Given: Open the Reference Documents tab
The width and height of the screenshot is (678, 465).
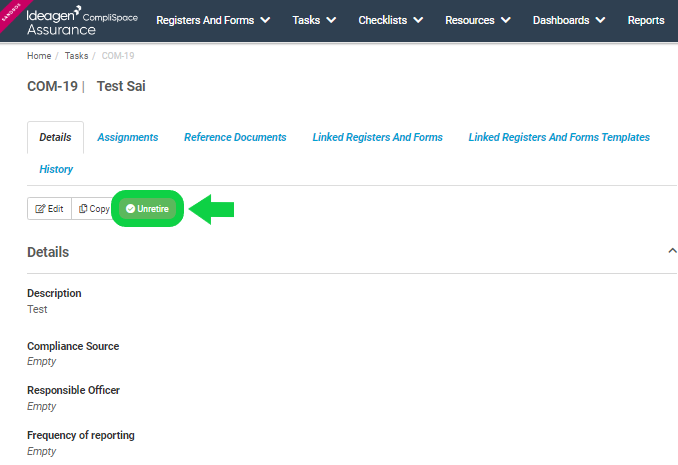Looking at the screenshot, I should pos(235,138).
